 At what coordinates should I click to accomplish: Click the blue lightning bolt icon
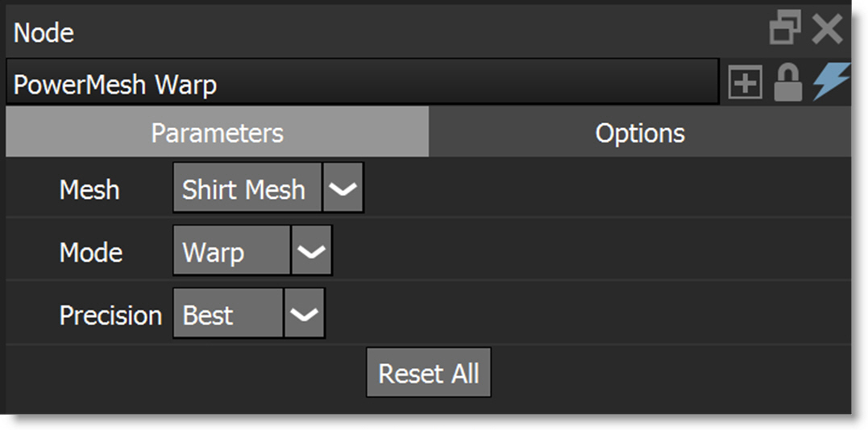coord(830,83)
